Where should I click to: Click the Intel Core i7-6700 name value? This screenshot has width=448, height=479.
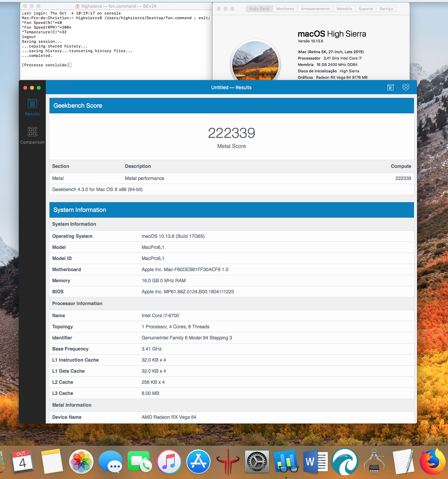tap(160, 316)
